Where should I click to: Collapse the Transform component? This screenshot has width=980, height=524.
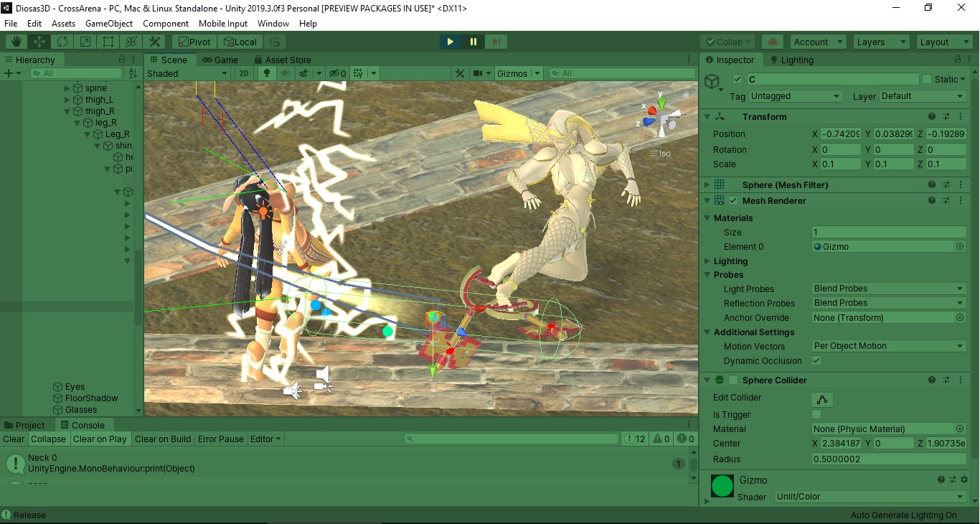[707, 116]
